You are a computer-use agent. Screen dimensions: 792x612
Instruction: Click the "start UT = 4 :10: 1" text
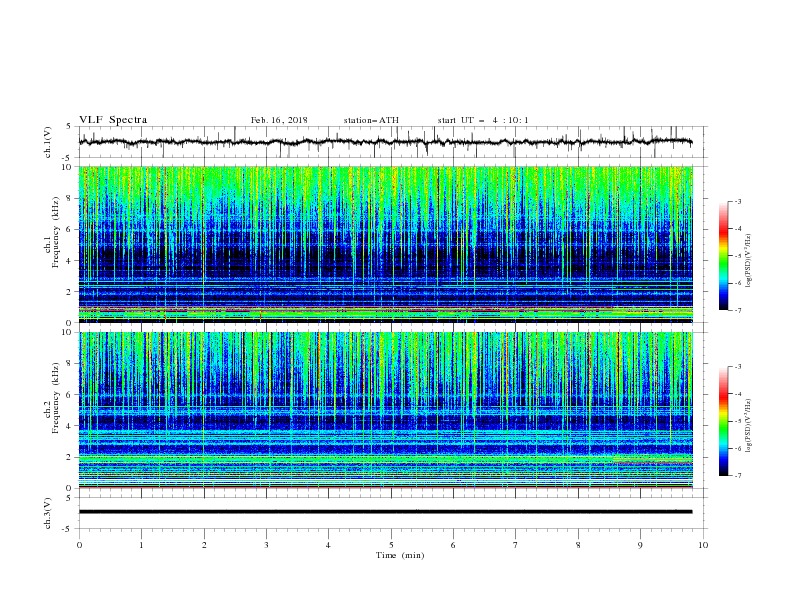pos(483,120)
